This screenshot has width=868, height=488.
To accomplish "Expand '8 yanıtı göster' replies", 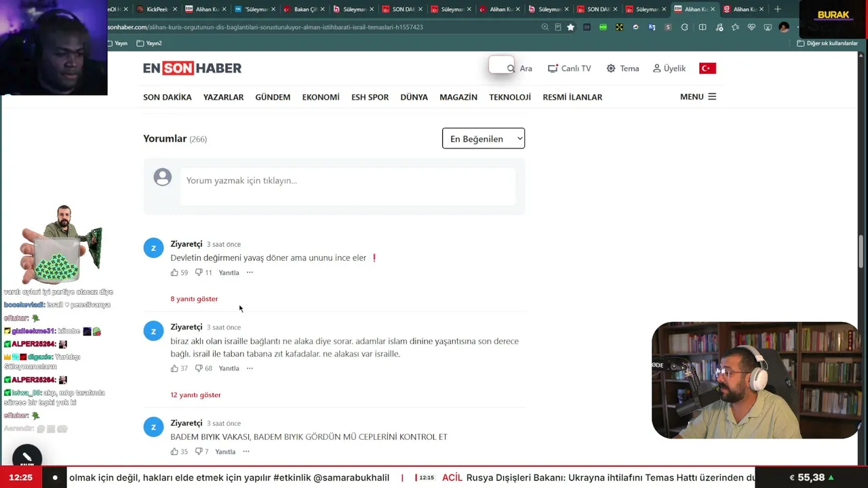I will [x=194, y=299].
